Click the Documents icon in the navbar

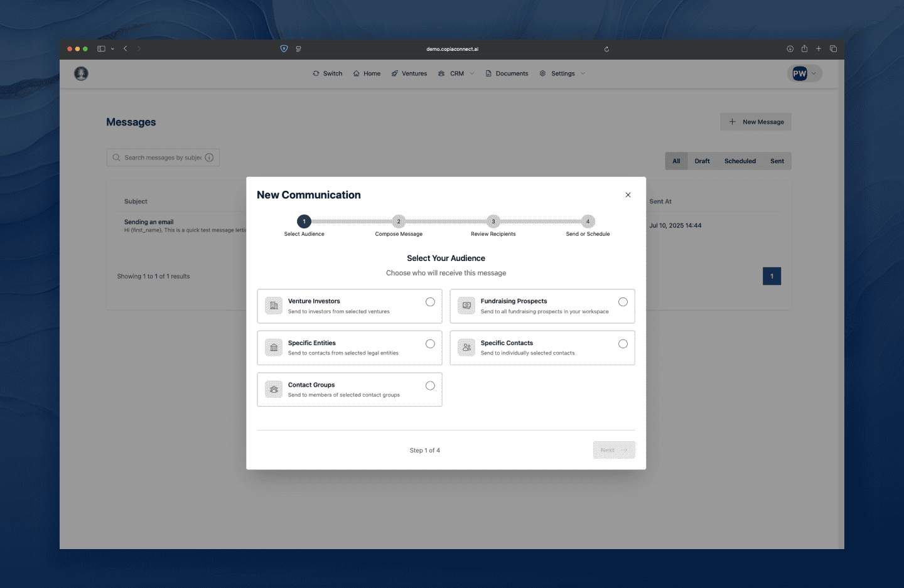(488, 73)
